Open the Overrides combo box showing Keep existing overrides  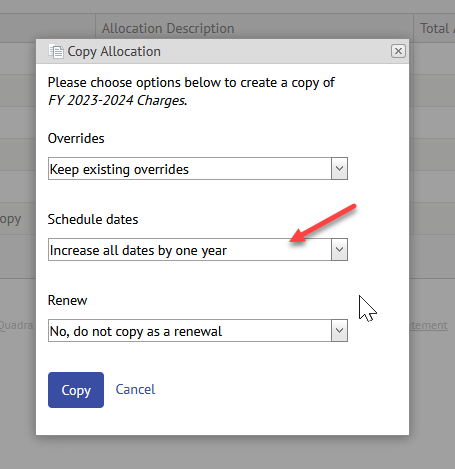[198, 169]
